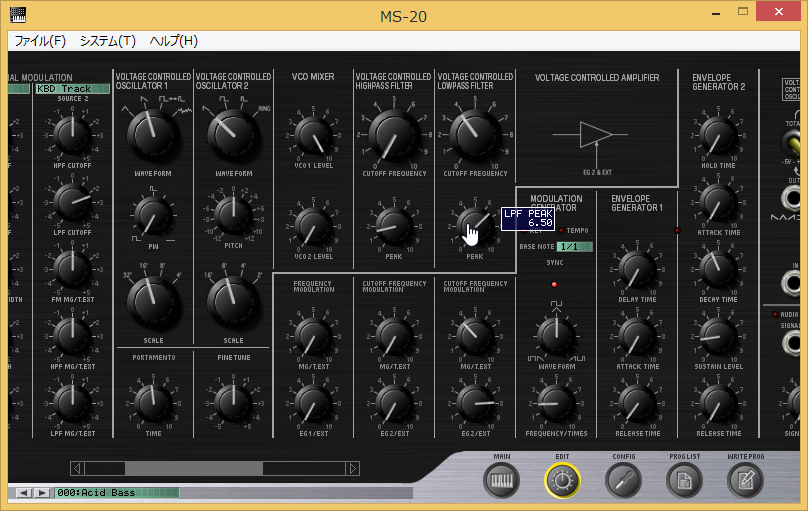Click lowpass cutoff modulation MG/T.EXT knob

pos(475,336)
